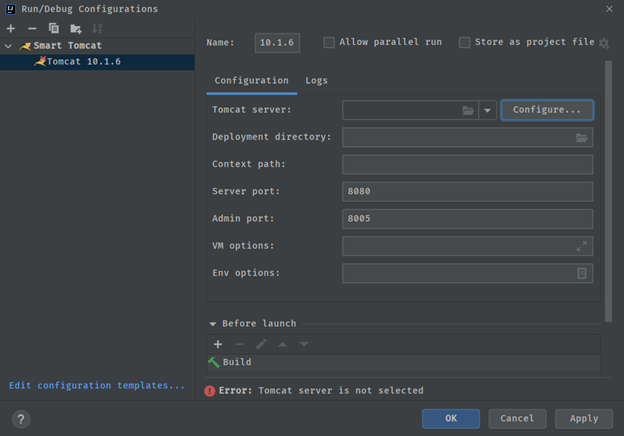Image resolution: width=624 pixels, height=436 pixels.
Task: Sort configurations alphabetically
Action: 97,29
